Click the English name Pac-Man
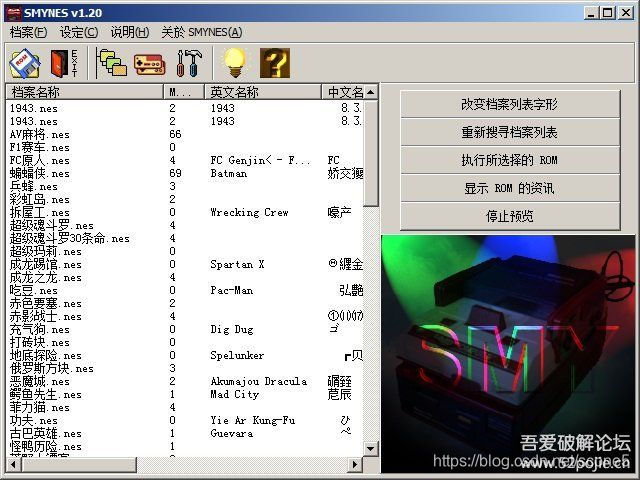 tap(231, 291)
